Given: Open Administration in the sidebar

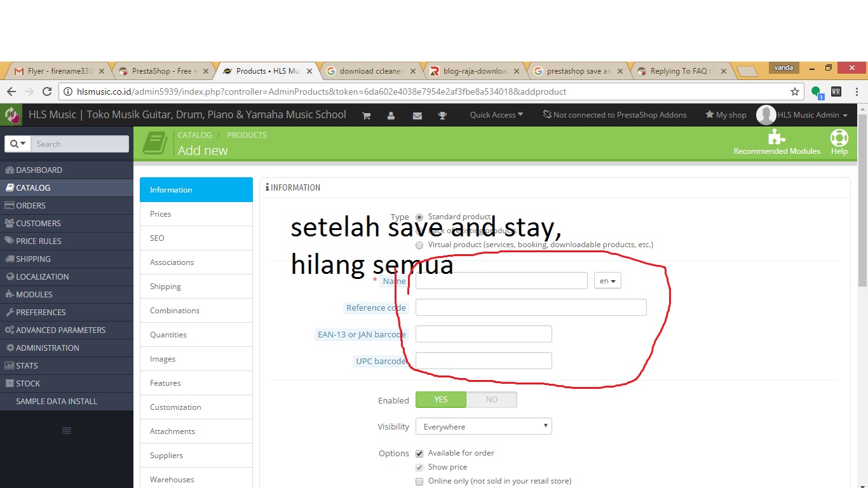Looking at the screenshot, I should pos(67,348).
